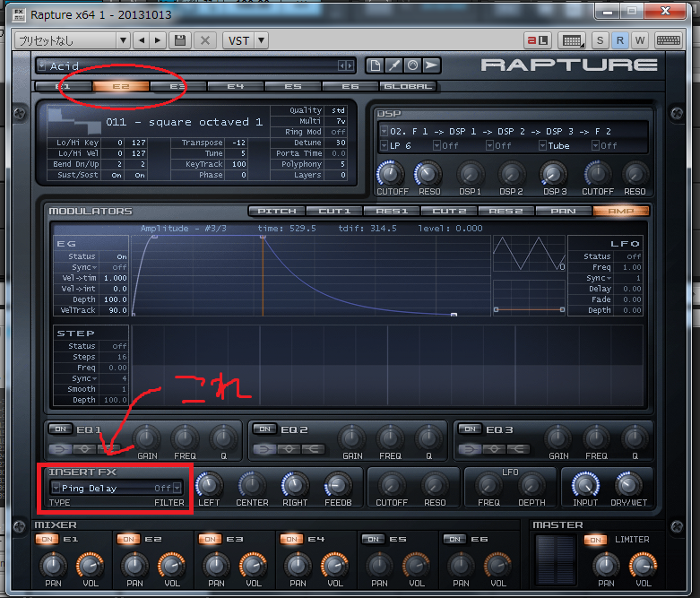Click the piano keyboard icon at far right
Viewport: 700px width, 598px height.
668,40
